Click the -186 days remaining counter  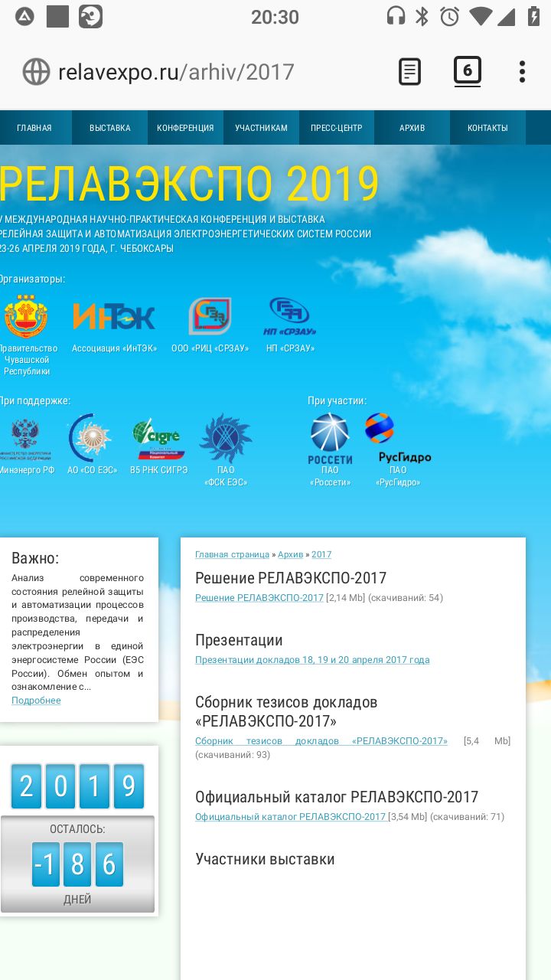point(77,864)
